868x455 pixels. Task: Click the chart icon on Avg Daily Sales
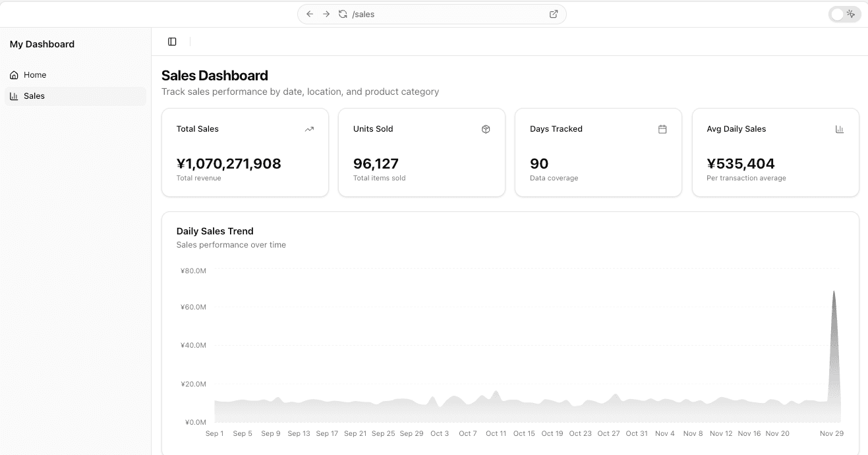pyautogui.click(x=839, y=129)
